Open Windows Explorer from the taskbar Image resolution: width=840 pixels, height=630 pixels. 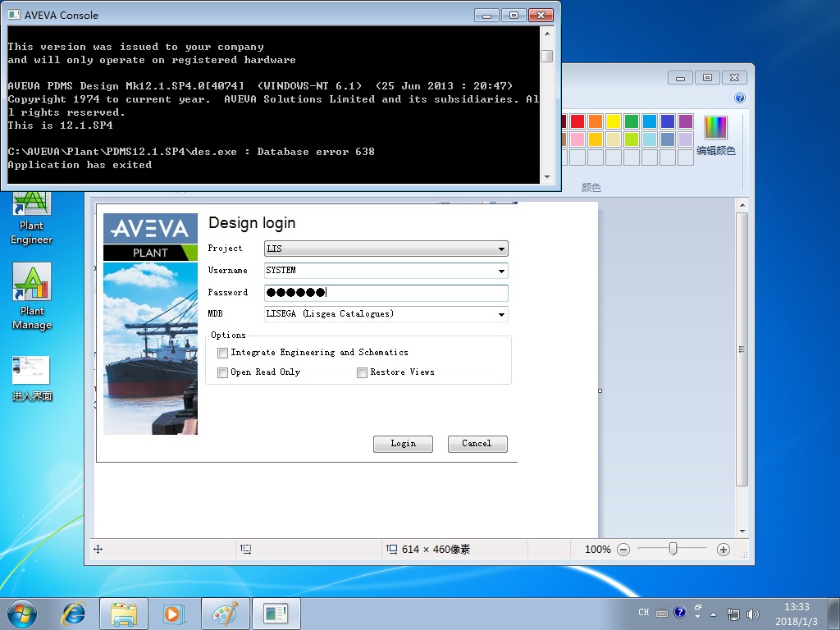(x=124, y=614)
